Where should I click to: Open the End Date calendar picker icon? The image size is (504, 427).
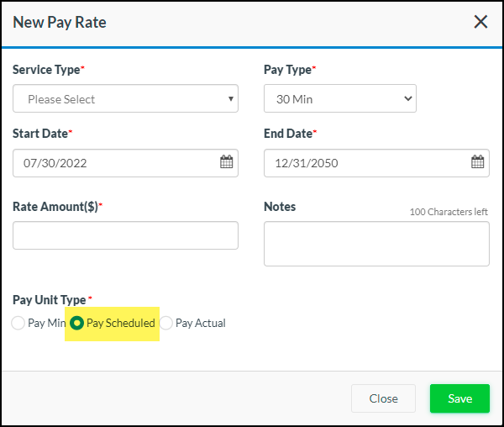click(x=477, y=162)
